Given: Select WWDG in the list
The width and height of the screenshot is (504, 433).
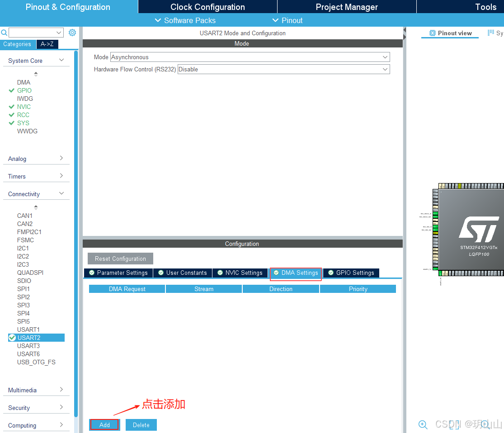Looking at the screenshot, I should [27, 131].
